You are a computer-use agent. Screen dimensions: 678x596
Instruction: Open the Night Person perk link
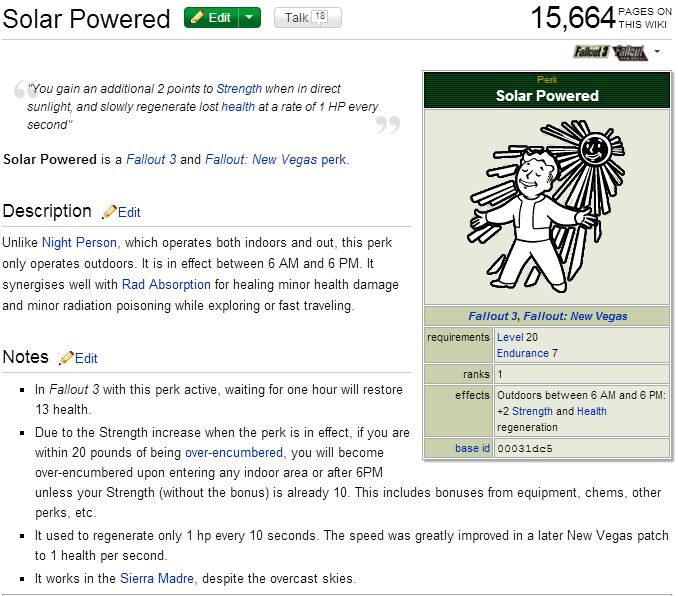[79, 242]
